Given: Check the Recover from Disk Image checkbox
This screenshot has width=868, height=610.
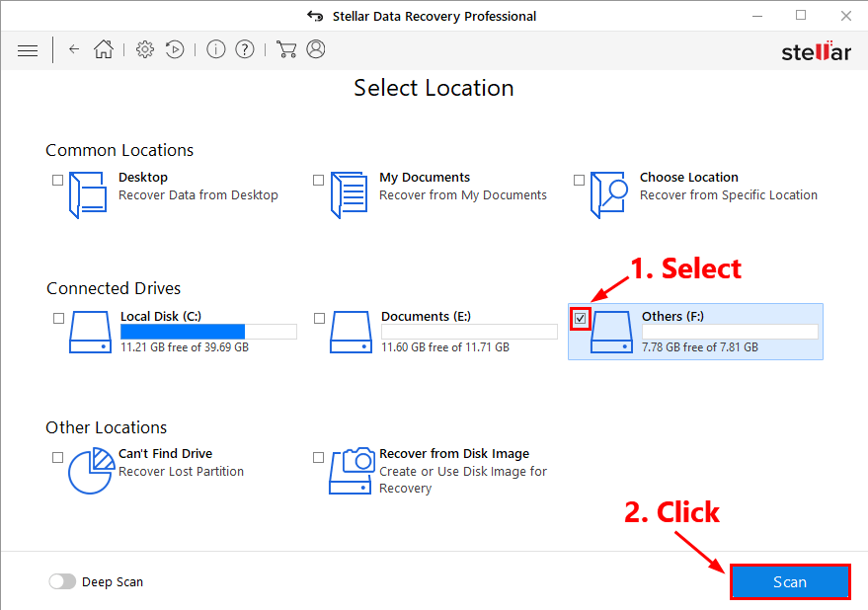Looking at the screenshot, I should pyautogui.click(x=318, y=458).
